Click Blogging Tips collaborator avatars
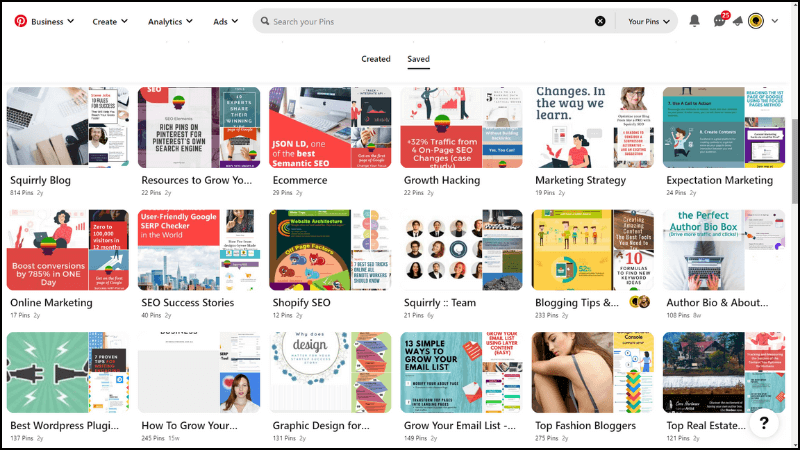This screenshot has width=800, height=450. tap(640, 302)
